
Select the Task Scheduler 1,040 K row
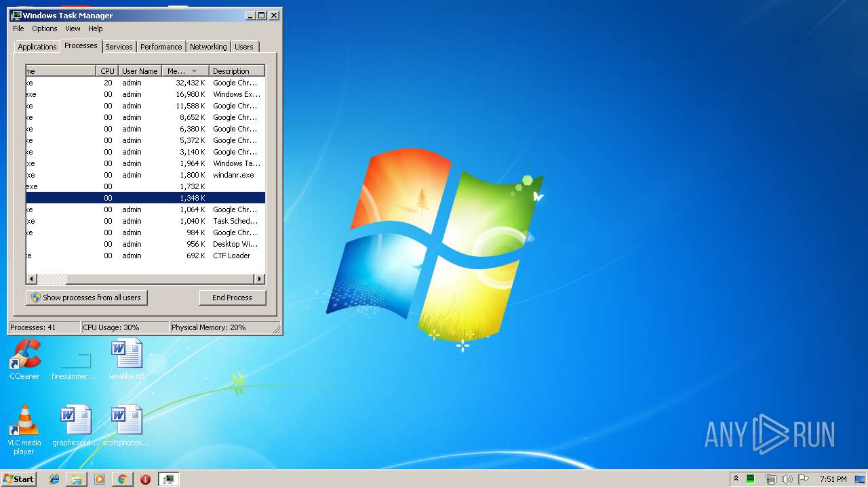(x=145, y=221)
